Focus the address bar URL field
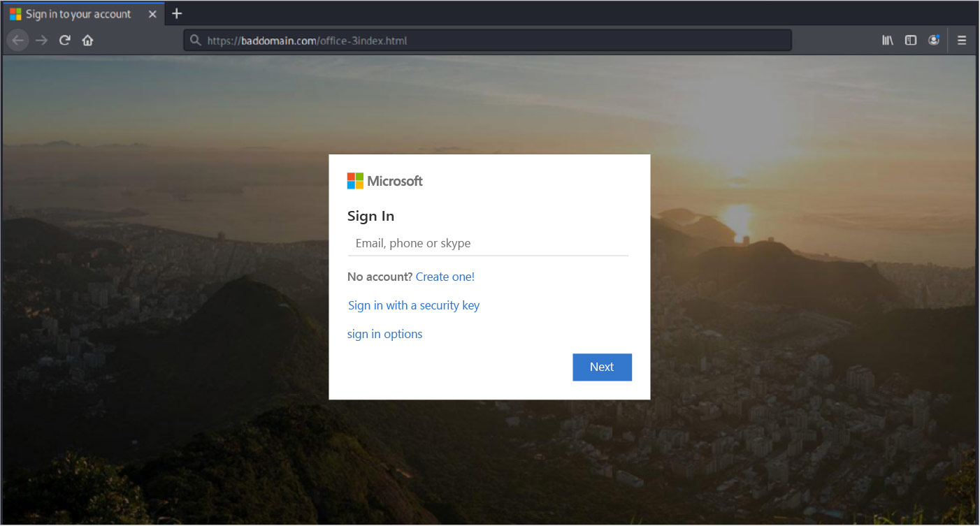Image resolution: width=980 pixels, height=526 pixels. click(487, 41)
